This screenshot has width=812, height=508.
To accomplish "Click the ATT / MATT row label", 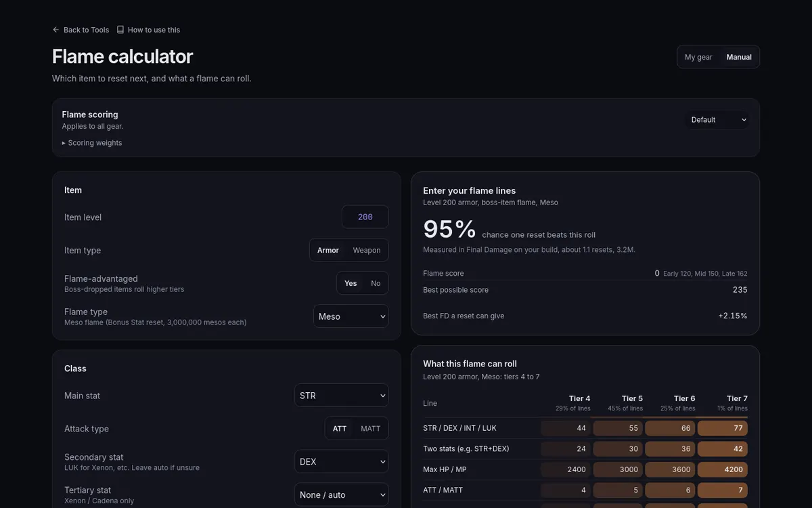I will click(443, 490).
